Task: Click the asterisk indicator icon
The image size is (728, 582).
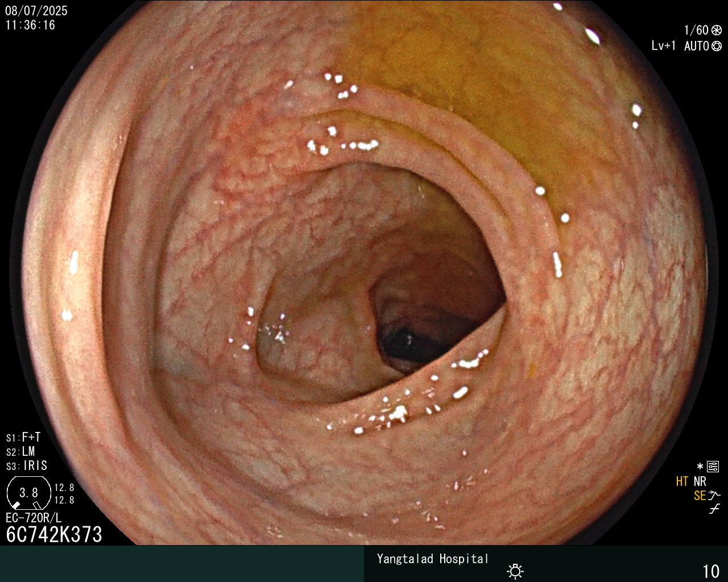Action: tap(700, 467)
